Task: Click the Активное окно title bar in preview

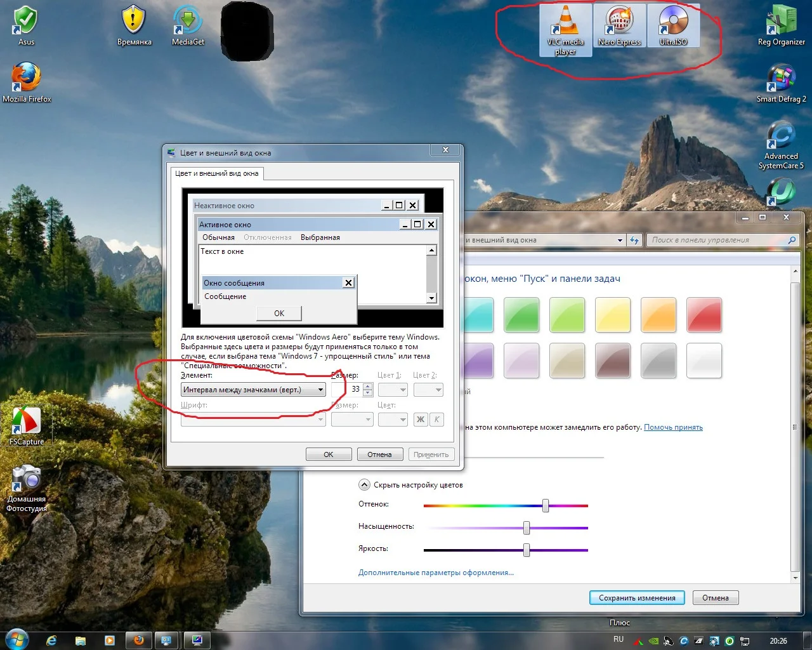Action: (x=318, y=224)
